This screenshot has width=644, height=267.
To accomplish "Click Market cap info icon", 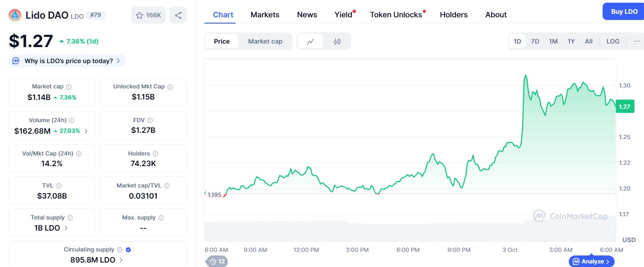I will (x=69, y=87).
